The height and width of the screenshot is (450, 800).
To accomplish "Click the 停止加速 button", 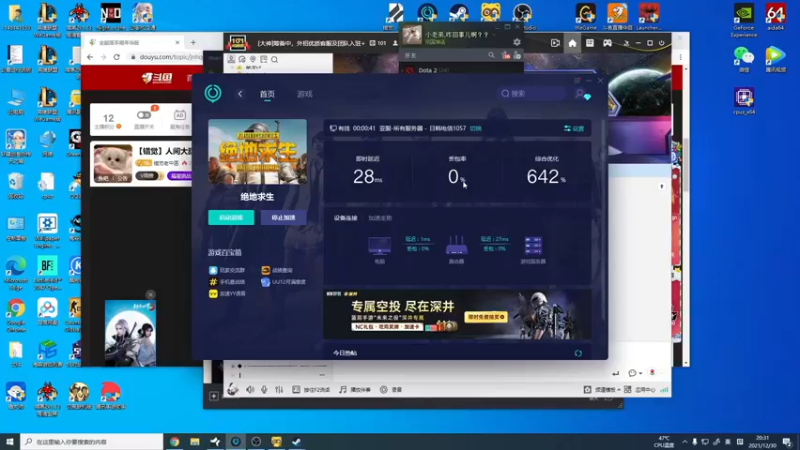I will tap(283, 217).
